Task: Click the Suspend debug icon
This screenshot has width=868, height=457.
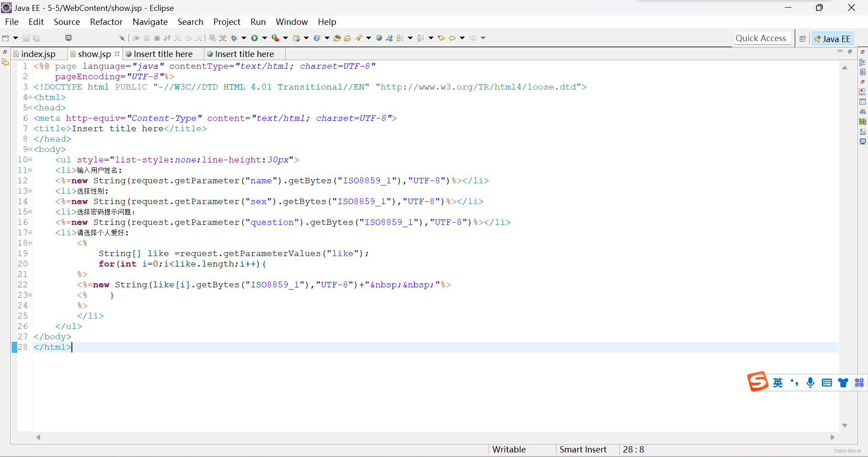Action: [146, 38]
